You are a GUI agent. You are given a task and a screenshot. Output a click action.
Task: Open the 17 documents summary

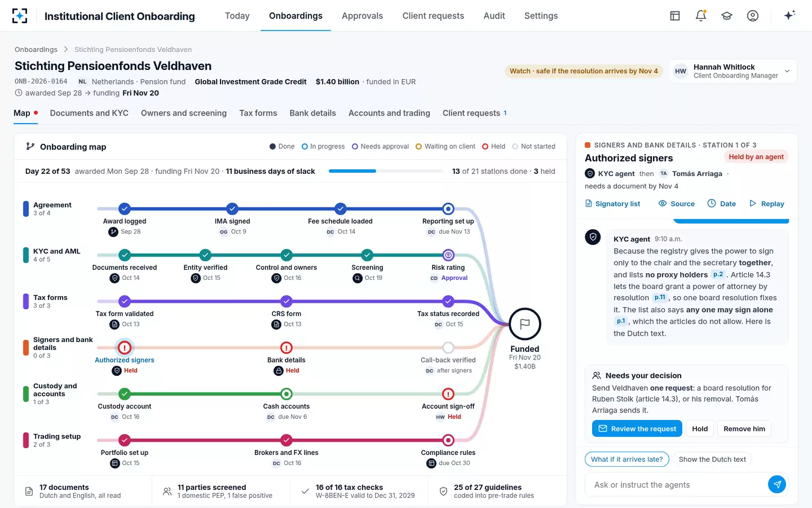83,491
